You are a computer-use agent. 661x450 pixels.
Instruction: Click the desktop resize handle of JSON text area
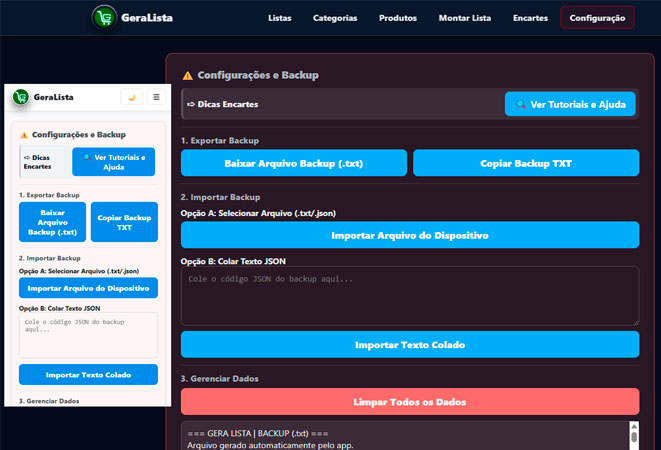point(636,322)
